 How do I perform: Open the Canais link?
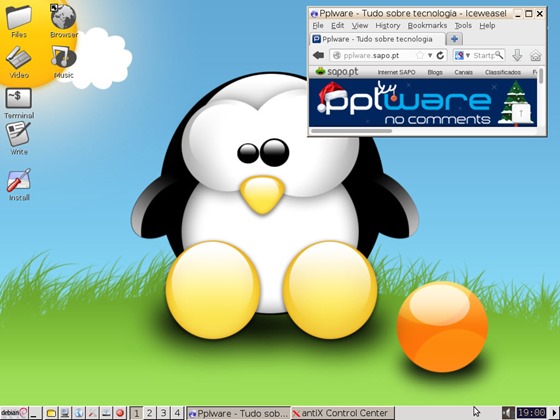point(463,72)
